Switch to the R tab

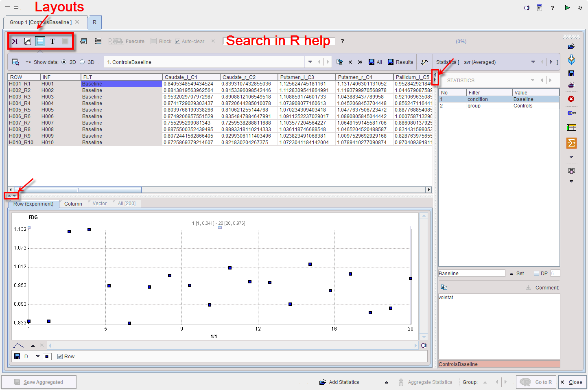coord(94,22)
